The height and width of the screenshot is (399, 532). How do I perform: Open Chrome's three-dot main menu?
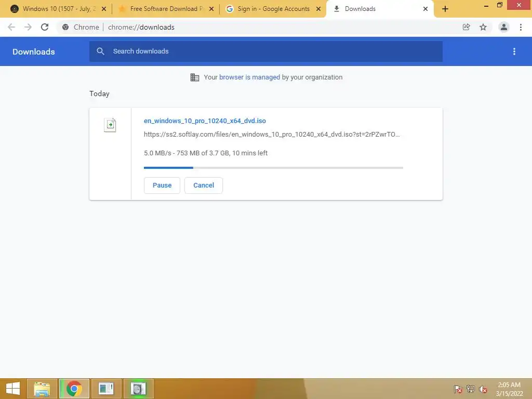tap(521, 27)
